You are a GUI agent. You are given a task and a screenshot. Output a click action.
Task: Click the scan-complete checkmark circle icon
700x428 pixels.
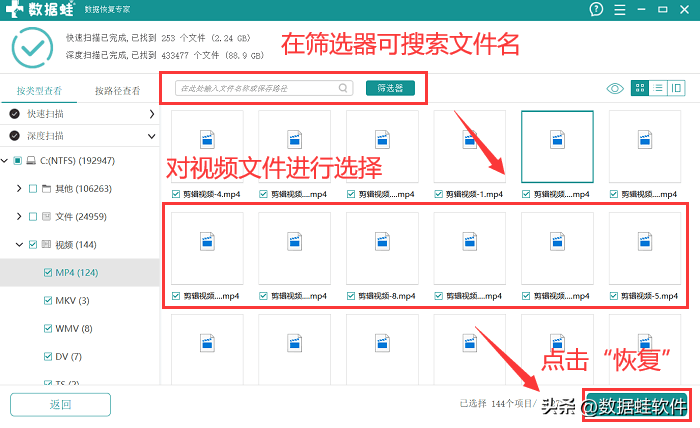coord(32,48)
